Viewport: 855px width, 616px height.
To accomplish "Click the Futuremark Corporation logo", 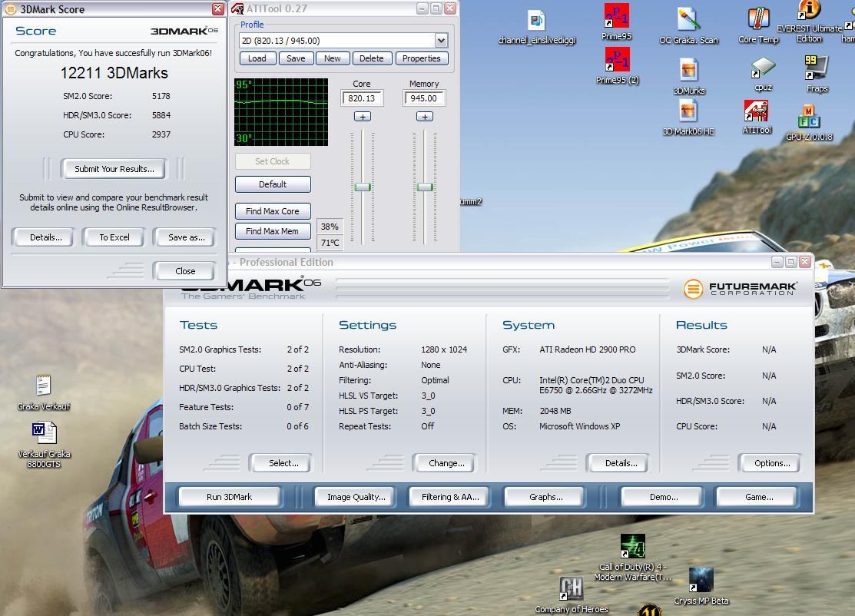I will point(740,288).
